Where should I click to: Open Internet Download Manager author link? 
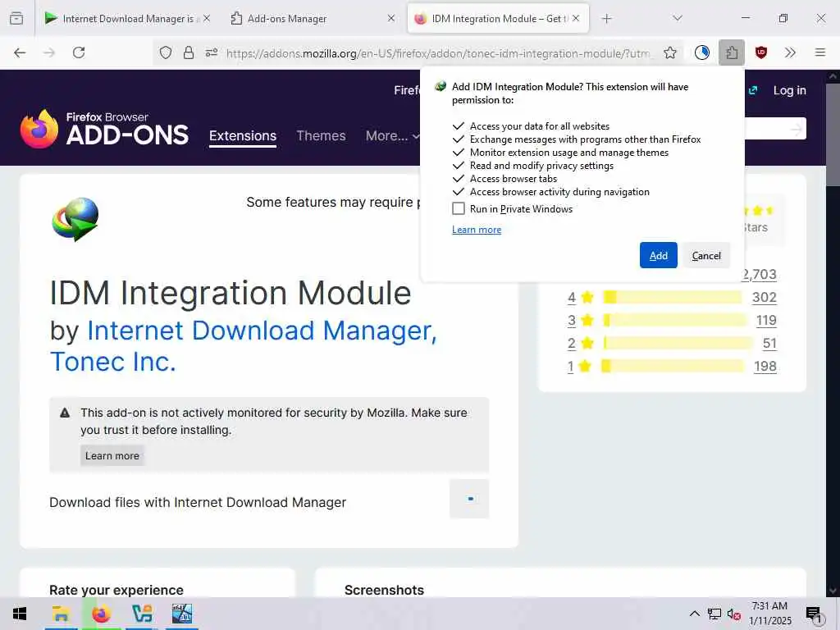tap(262, 331)
